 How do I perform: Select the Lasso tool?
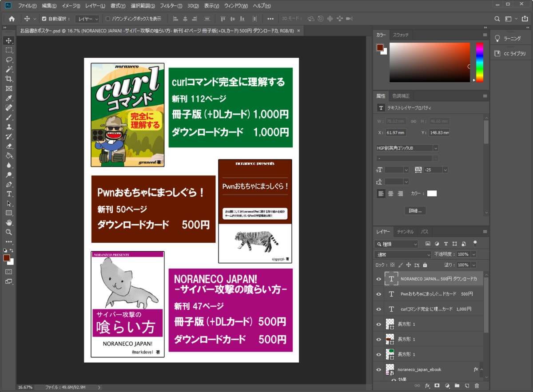tap(9, 59)
